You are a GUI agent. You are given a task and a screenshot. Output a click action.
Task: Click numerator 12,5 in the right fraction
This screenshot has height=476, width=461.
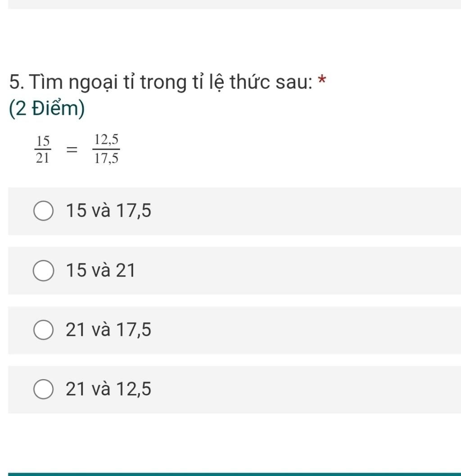click(x=106, y=141)
